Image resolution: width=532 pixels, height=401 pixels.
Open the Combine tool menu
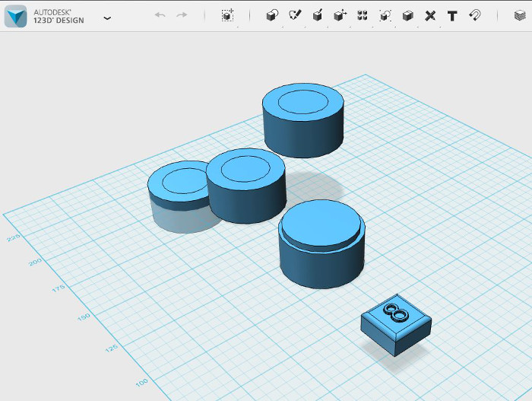click(407, 16)
